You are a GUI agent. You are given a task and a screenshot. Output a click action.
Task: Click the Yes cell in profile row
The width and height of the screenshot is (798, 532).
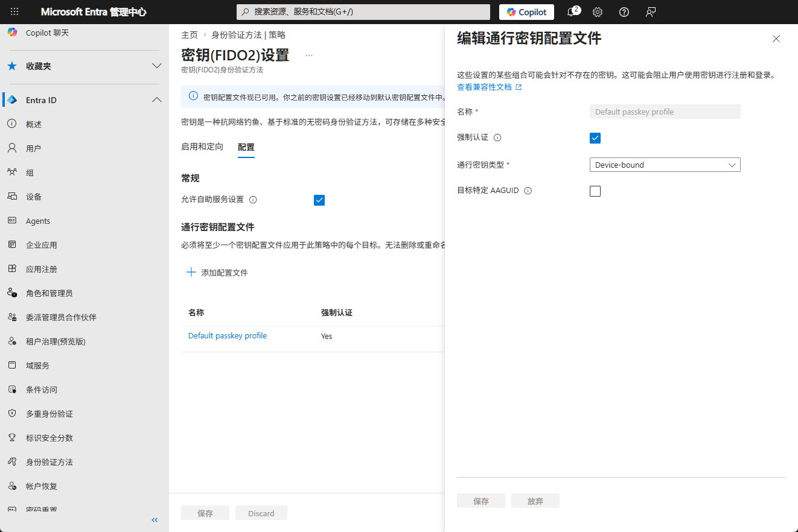(x=327, y=336)
